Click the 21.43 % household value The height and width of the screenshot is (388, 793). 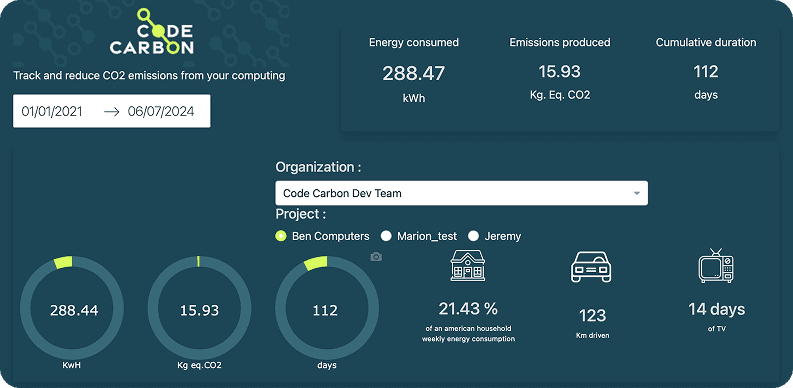(x=468, y=308)
